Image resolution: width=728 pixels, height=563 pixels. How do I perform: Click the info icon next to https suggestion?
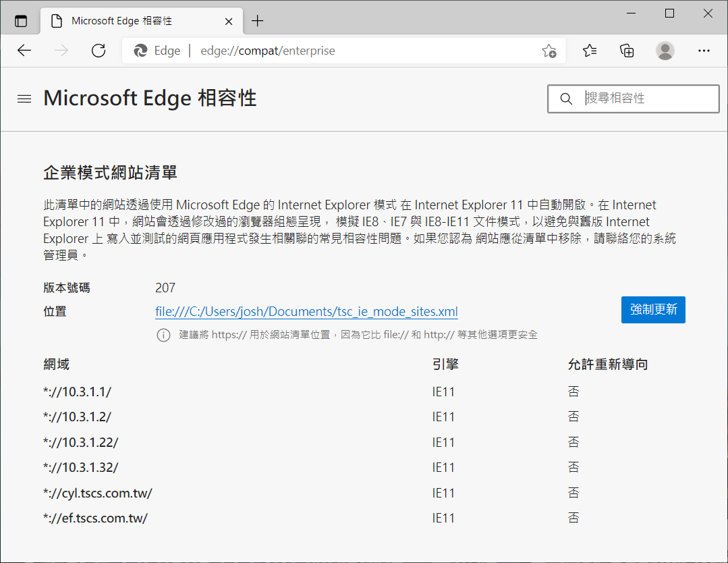(x=163, y=335)
